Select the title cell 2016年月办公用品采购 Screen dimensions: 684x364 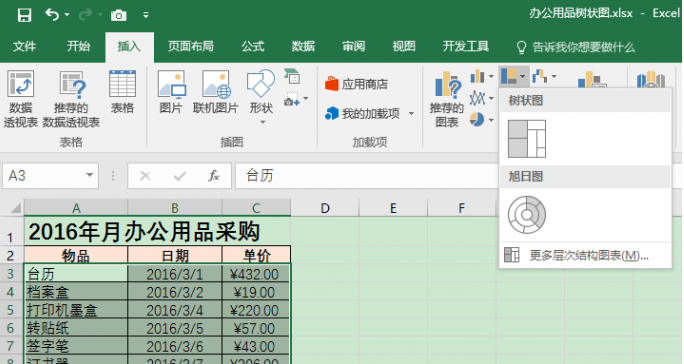[x=157, y=231]
